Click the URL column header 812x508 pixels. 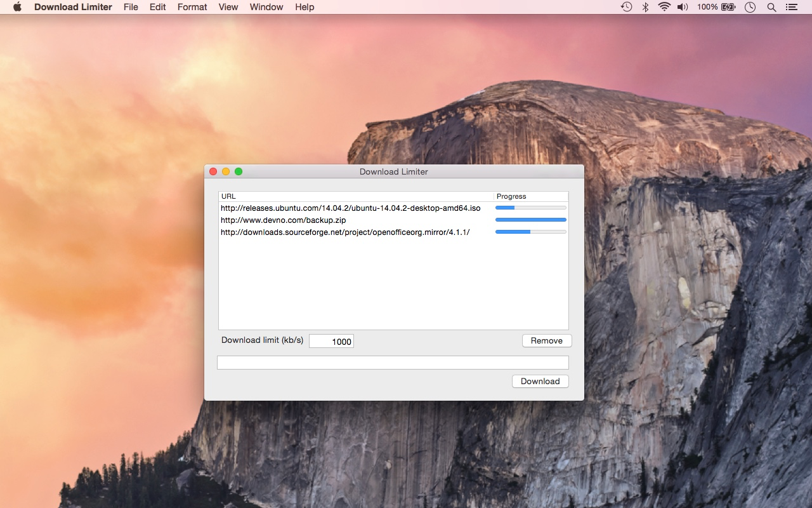356,196
